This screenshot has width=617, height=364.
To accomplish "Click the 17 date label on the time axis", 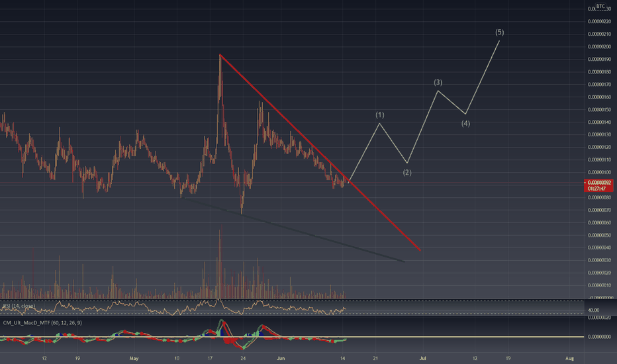I will pyautogui.click(x=210, y=359).
